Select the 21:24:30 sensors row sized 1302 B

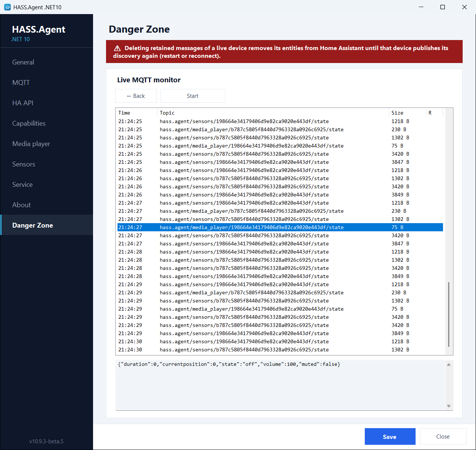(280, 350)
